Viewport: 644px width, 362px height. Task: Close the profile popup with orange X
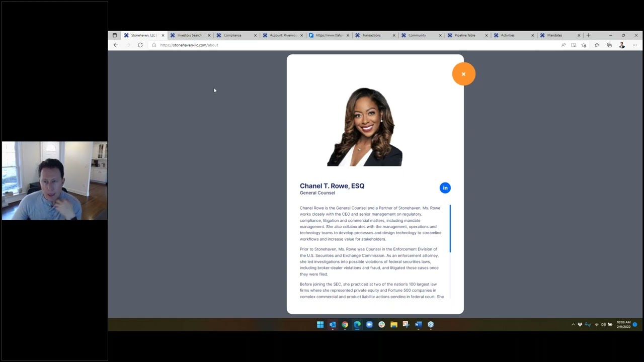(463, 74)
